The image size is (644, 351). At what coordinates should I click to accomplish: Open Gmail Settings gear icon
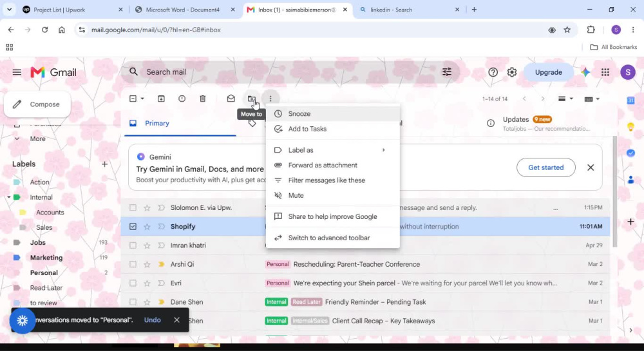[512, 72]
